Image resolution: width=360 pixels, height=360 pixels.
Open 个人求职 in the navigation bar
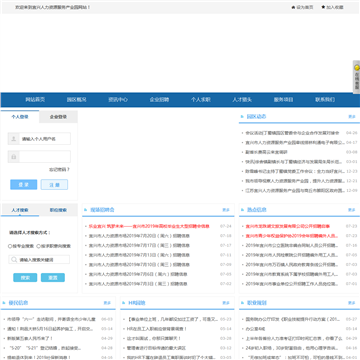(x=201, y=100)
